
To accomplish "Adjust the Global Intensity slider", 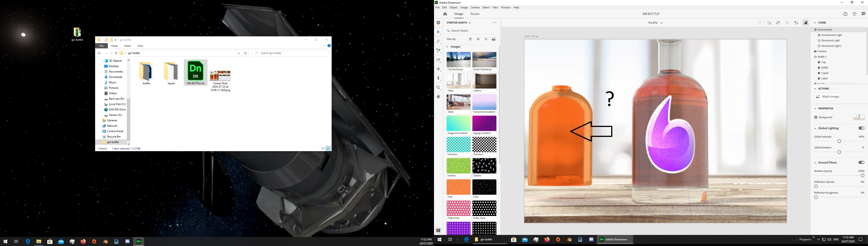I will [x=839, y=141].
